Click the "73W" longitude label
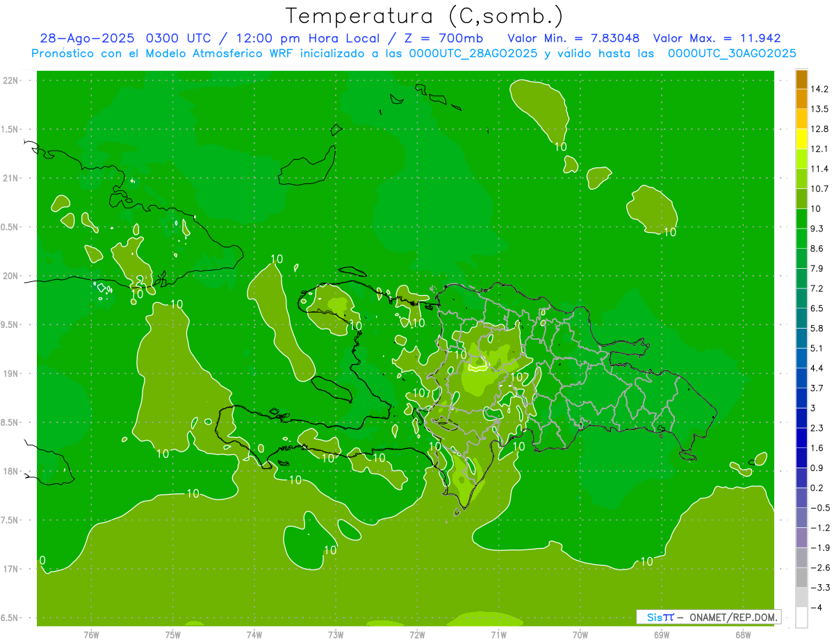The width and height of the screenshot is (834, 644). (x=336, y=635)
